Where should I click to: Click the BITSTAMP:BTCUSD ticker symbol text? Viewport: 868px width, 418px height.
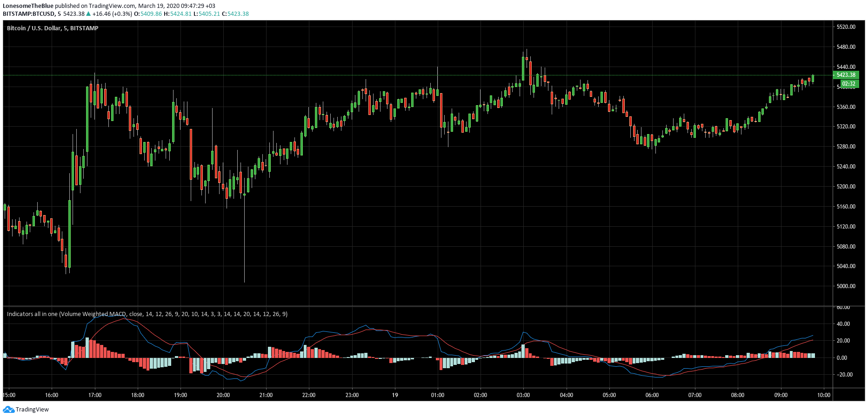coord(29,14)
